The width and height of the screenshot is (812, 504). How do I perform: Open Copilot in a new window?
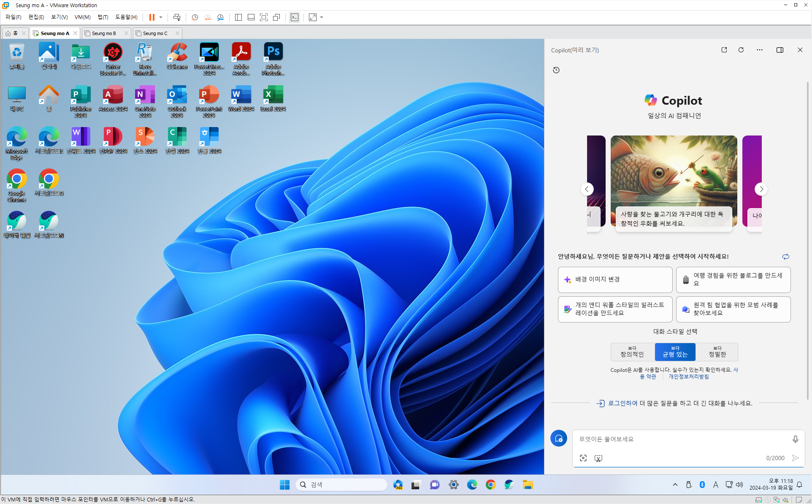tap(724, 50)
